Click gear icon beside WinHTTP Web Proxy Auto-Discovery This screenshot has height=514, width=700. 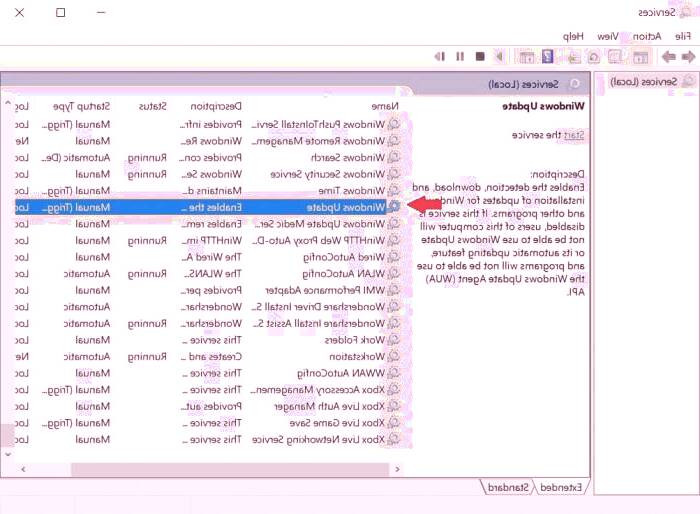(x=393, y=241)
